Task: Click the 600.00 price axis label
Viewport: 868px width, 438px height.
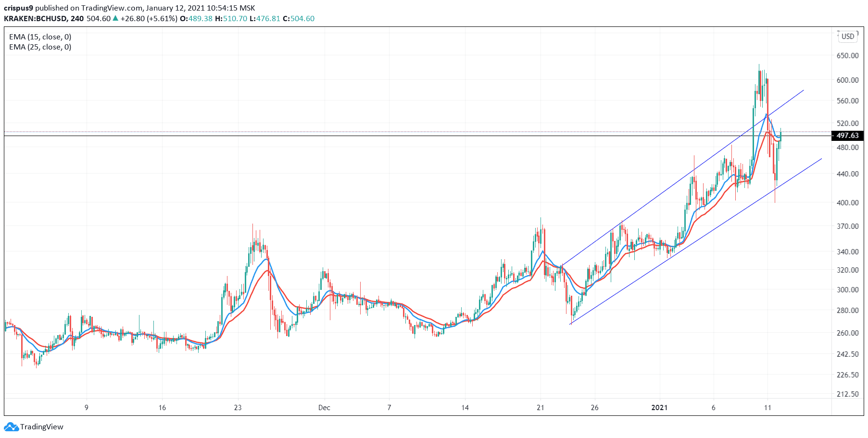Action: 847,80
